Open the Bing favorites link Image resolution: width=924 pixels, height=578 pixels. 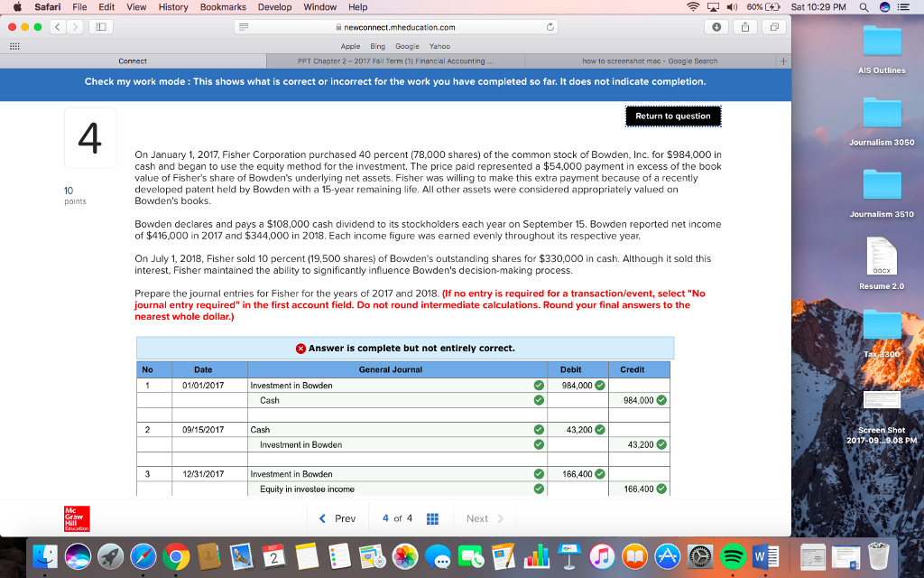point(378,46)
